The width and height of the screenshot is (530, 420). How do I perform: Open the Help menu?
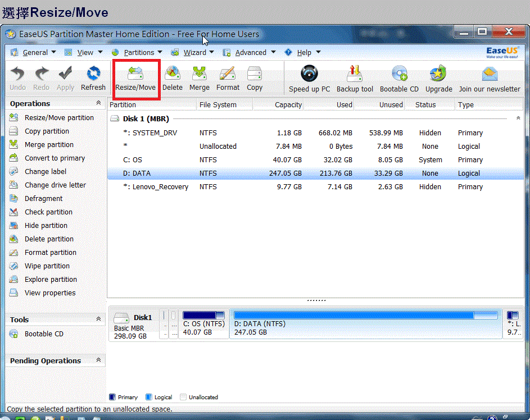coord(302,53)
